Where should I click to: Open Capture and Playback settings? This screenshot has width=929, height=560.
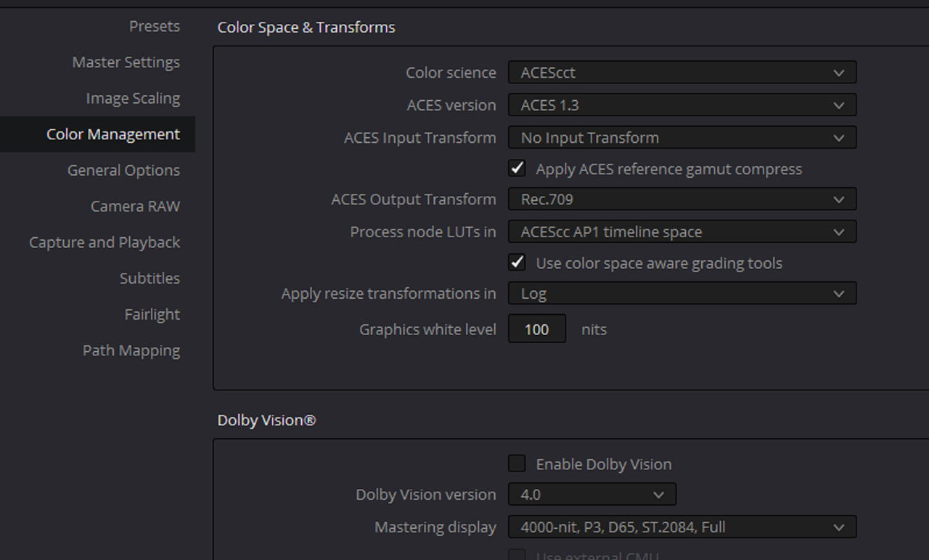105,242
